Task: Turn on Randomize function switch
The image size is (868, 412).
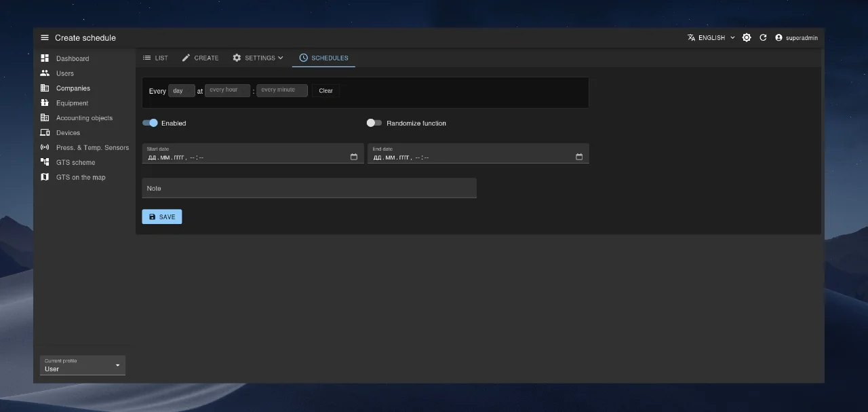Action: [x=374, y=123]
